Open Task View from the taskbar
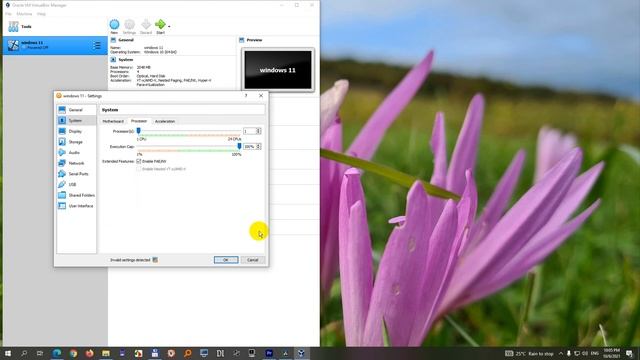Viewport: 640px width, 360px height. 40,353
